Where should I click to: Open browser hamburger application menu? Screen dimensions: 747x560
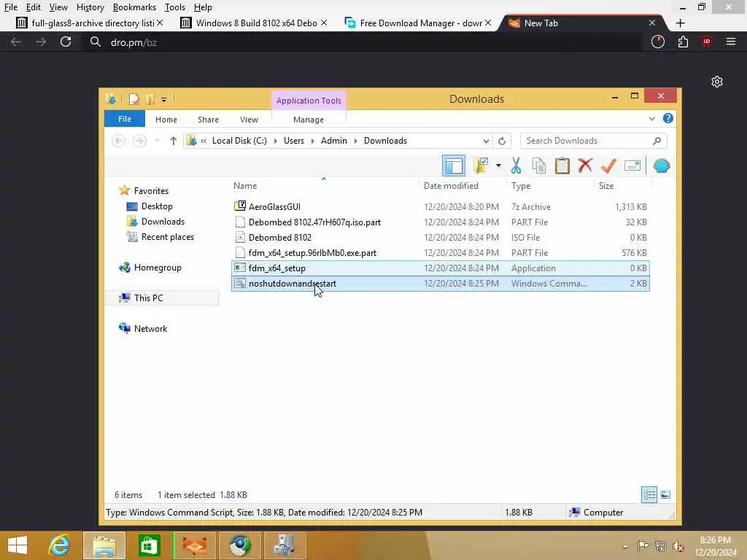click(731, 42)
